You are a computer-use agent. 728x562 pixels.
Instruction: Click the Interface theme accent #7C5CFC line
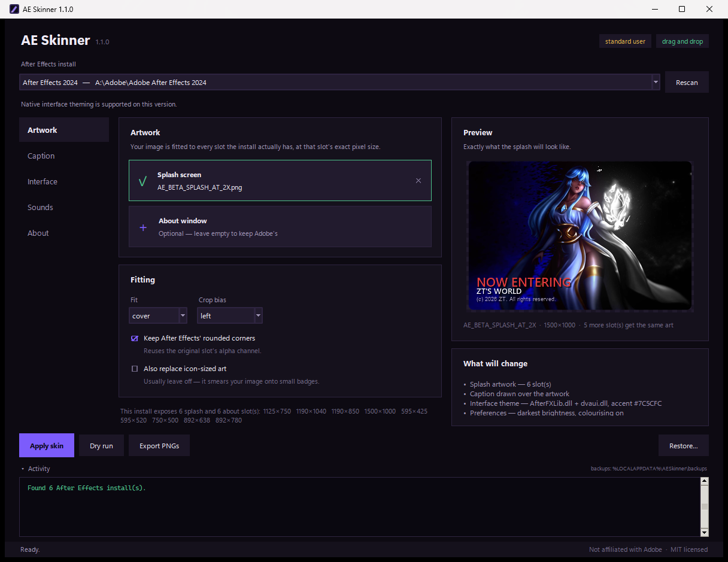[566, 403]
